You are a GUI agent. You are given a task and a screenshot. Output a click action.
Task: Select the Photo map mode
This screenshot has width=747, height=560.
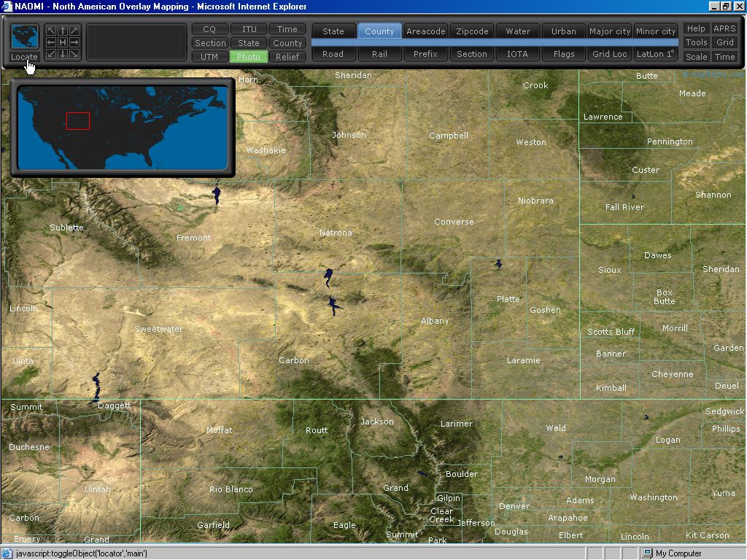pos(249,56)
